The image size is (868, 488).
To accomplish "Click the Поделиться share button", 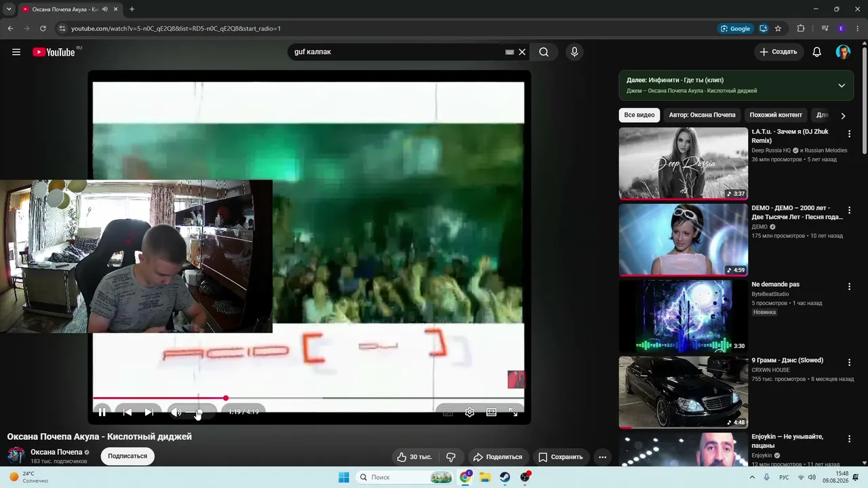I will point(498,457).
